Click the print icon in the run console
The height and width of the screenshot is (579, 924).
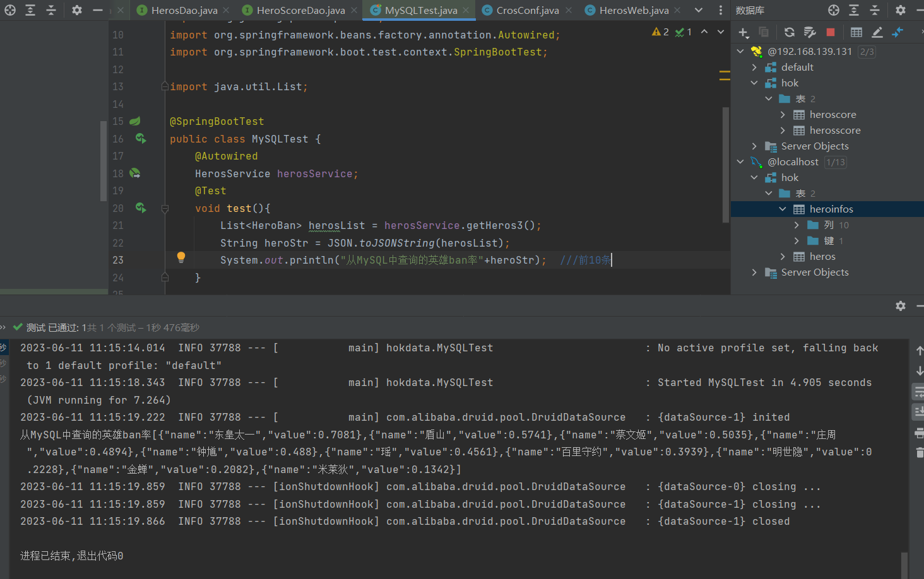click(x=919, y=433)
